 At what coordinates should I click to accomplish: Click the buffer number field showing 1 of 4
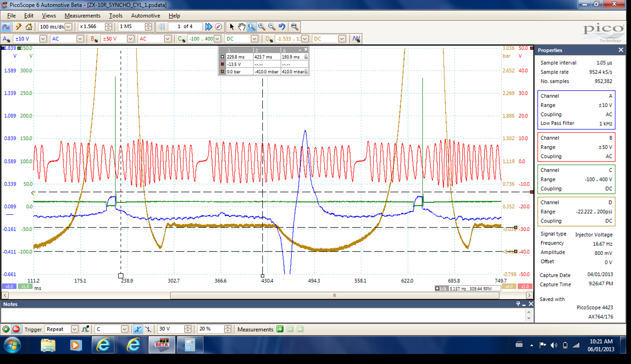185,27
